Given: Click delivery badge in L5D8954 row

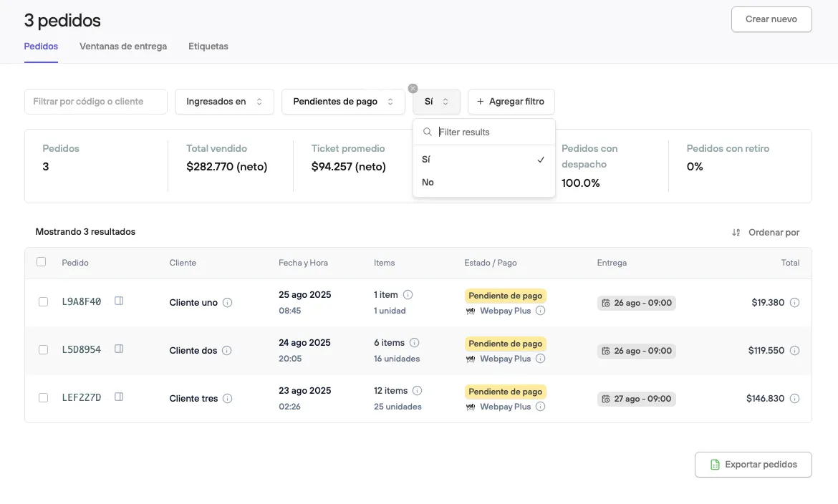Looking at the screenshot, I should (x=637, y=351).
